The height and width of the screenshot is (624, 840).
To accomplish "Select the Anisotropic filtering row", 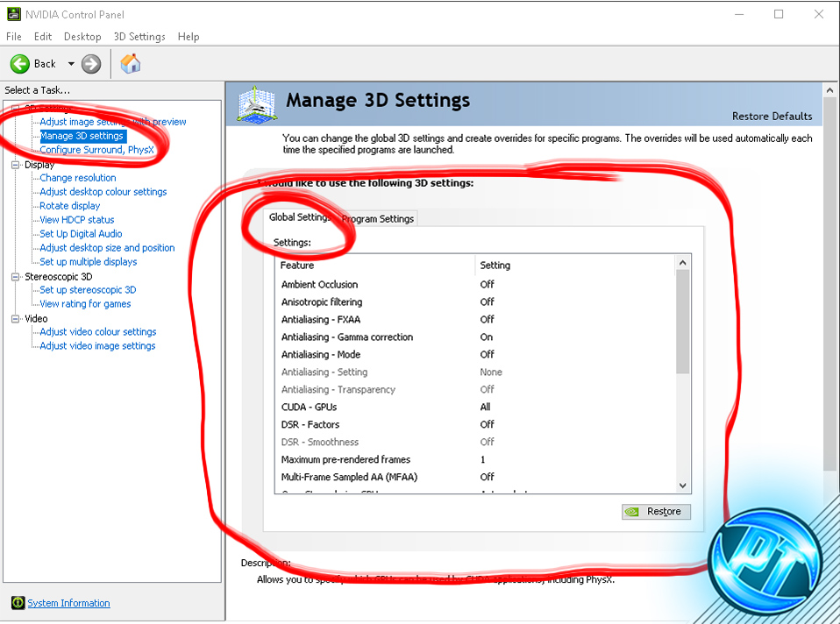I will (x=476, y=302).
